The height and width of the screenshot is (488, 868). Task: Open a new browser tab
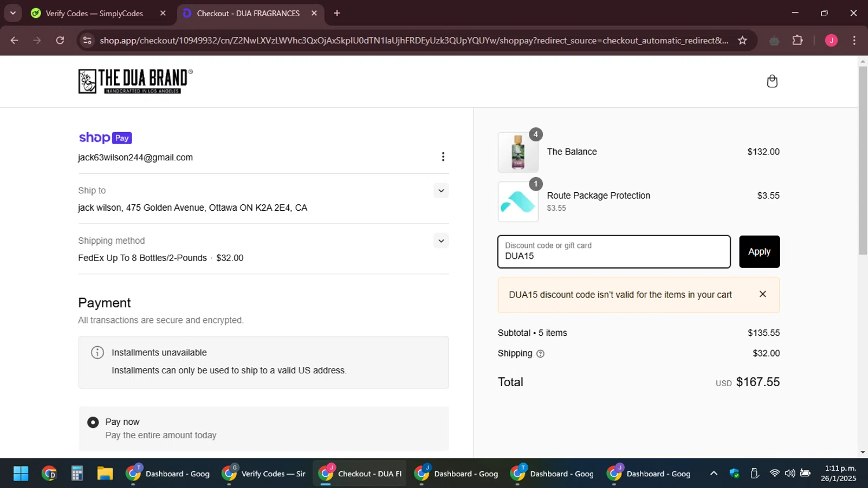pos(337,13)
